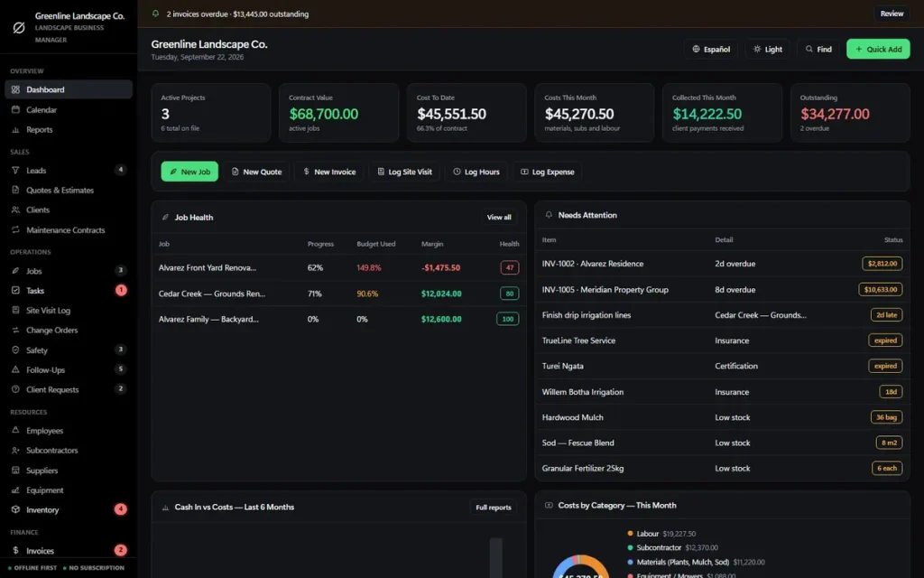
Task: Click INV-1005 · Meridian Property Group item
Action: (605, 290)
